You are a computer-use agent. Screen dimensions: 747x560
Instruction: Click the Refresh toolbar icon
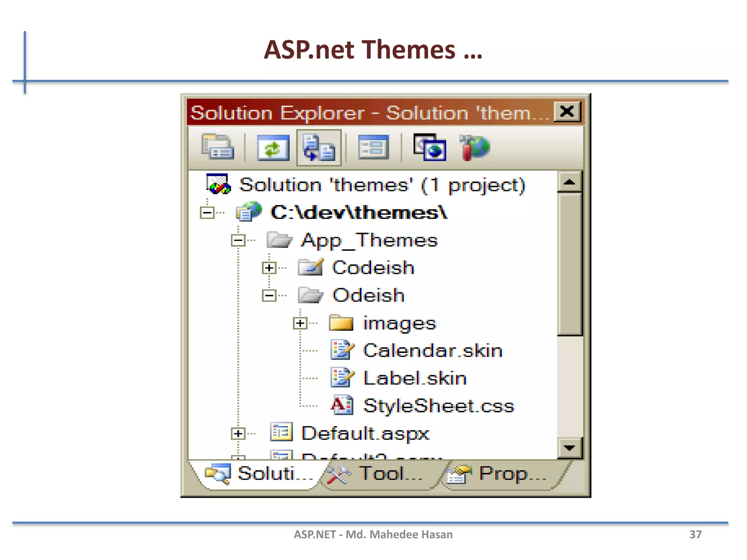coord(273,147)
